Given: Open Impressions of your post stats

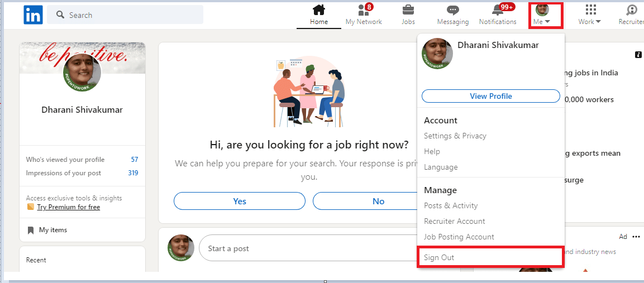Looking at the screenshot, I should 64,173.
